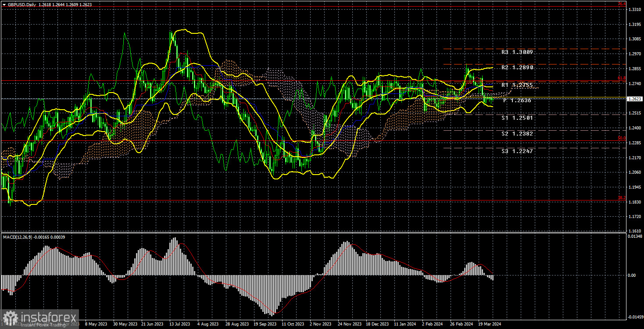Click the 19 Sep 2023 date label
The height and width of the screenshot is (329, 644).
click(265, 324)
